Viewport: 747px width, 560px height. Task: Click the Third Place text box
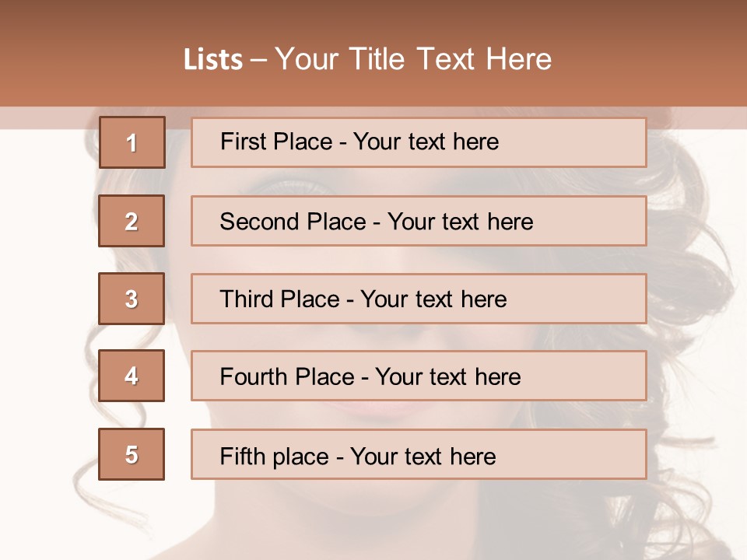tap(419, 299)
